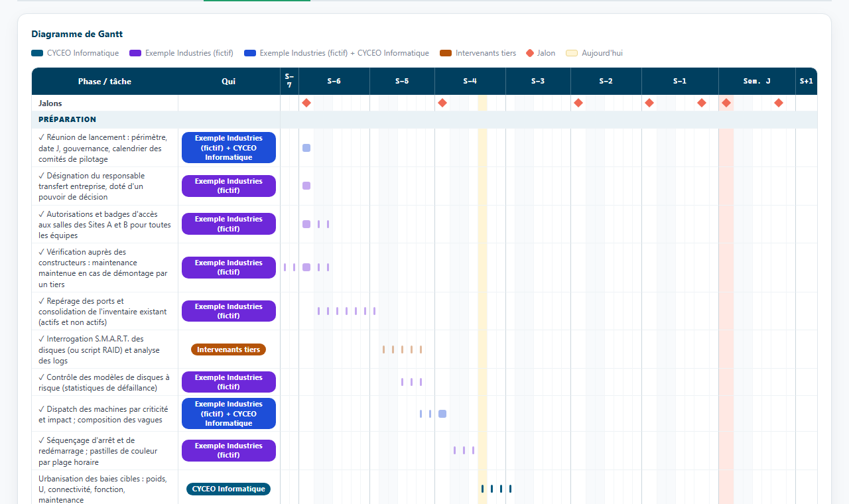Screen dimensions: 849x504
Task: Click the CYCEO Informatique legend color swatch
Action: click(x=37, y=53)
